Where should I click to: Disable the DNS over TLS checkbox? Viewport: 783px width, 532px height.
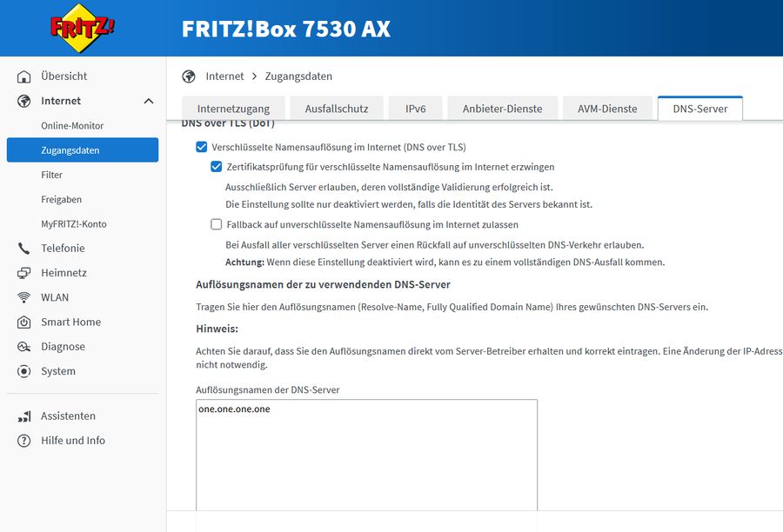(x=202, y=148)
